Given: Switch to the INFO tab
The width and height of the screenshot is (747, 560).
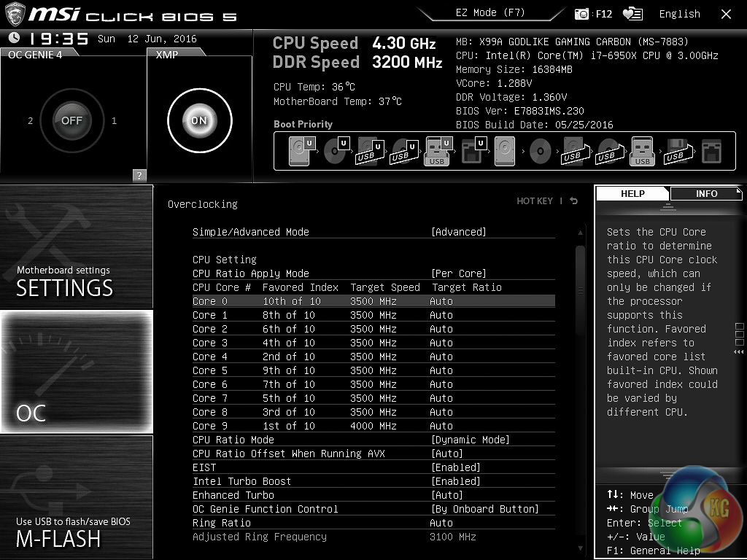Looking at the screenshot, I should point(705,193).
